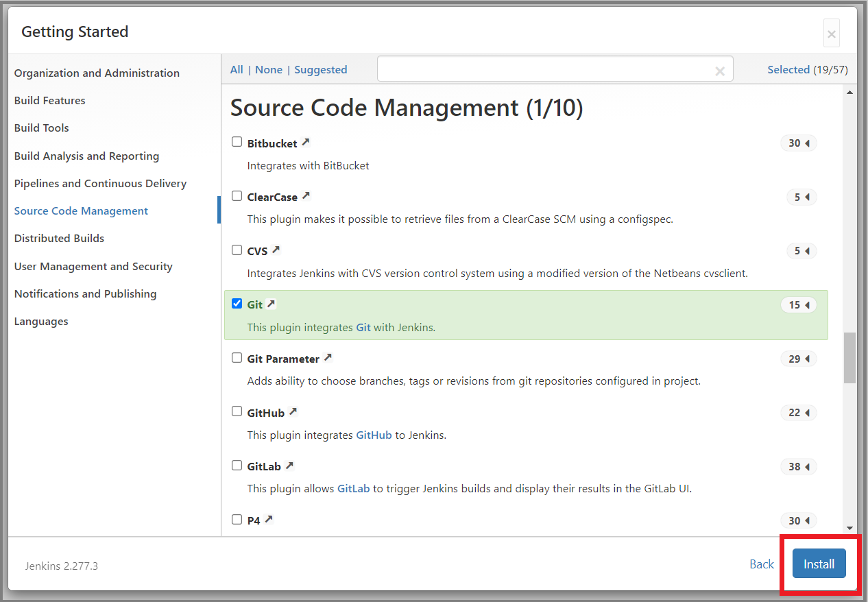Screen dimensions: 868x602
Task: Click the All plugins selection link
Action: (237, 69)
